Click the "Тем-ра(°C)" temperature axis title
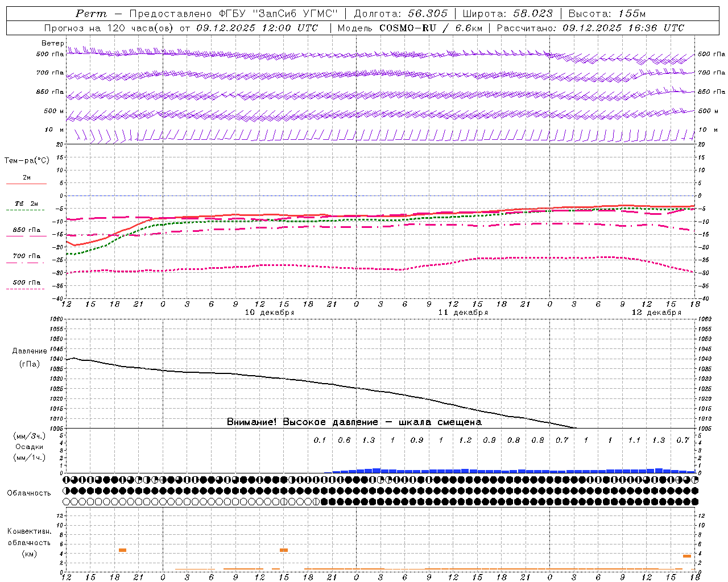This screenshot has height=582, width=728. pos(27,161)
